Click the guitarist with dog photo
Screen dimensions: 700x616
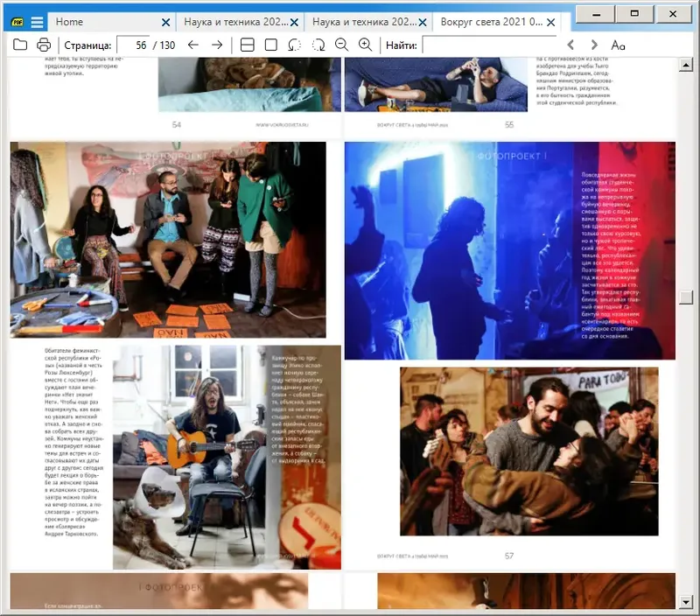click(227, 457)
